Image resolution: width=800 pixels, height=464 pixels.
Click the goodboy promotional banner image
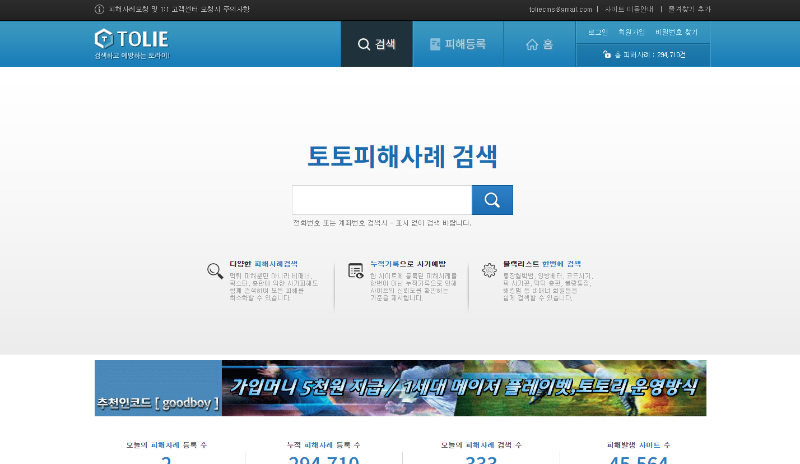(x=400, y=388)
